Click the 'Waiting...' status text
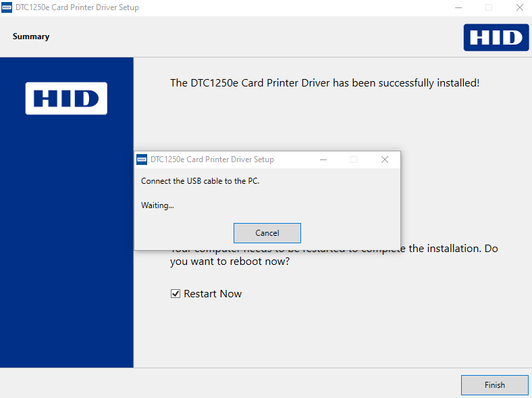 point(157,205)
